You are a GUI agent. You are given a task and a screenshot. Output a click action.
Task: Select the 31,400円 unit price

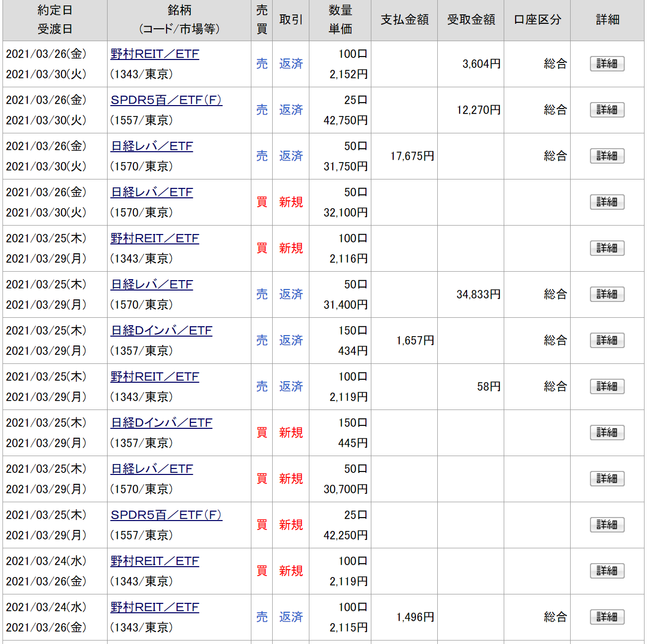coord(346,305)
